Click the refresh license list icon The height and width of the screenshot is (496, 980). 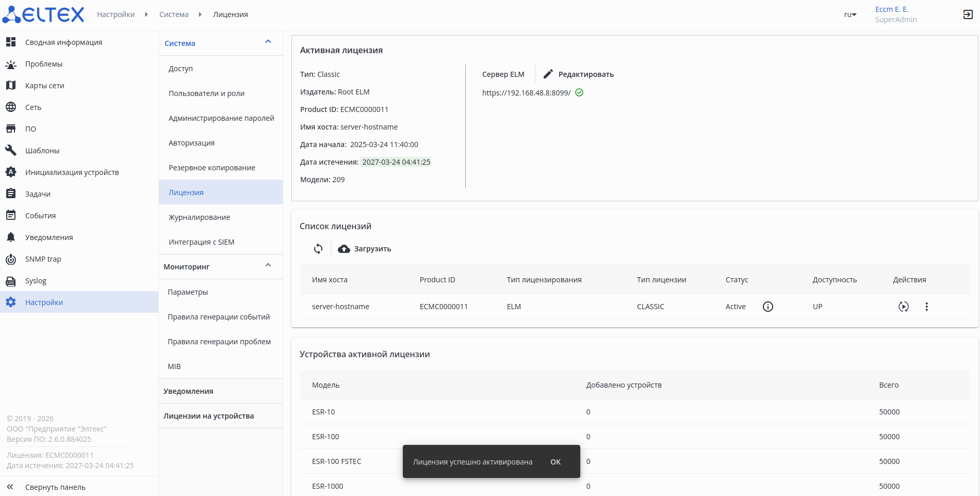pos(318,249)
